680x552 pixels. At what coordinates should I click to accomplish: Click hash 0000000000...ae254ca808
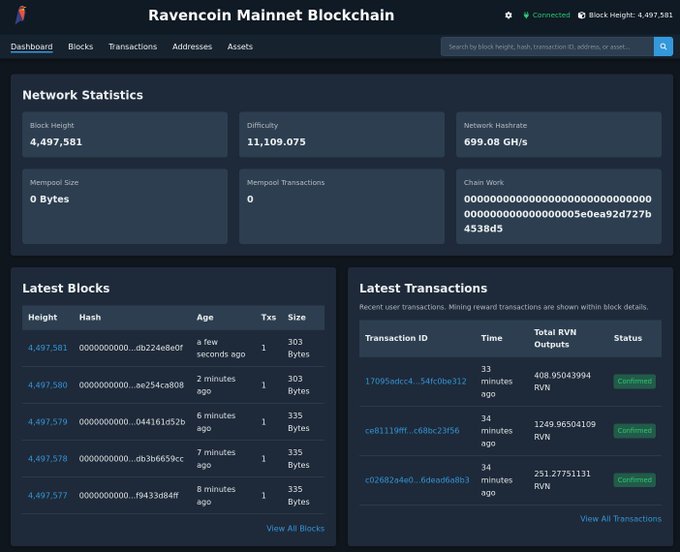[131, 385]
